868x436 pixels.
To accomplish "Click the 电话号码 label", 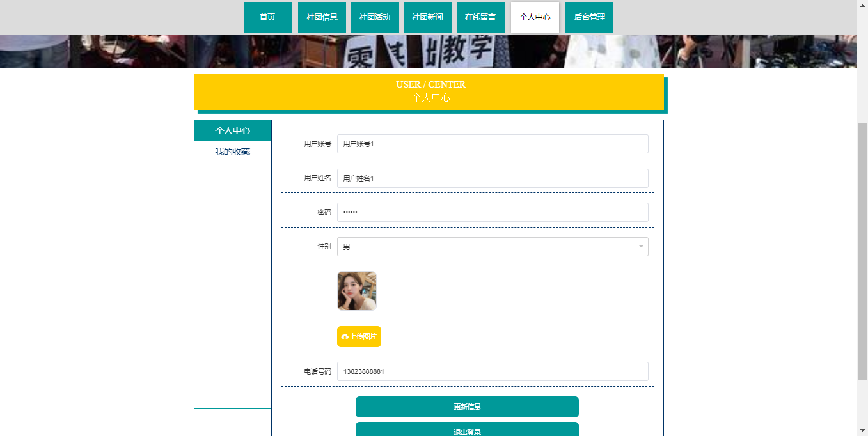I will (317, 371).
